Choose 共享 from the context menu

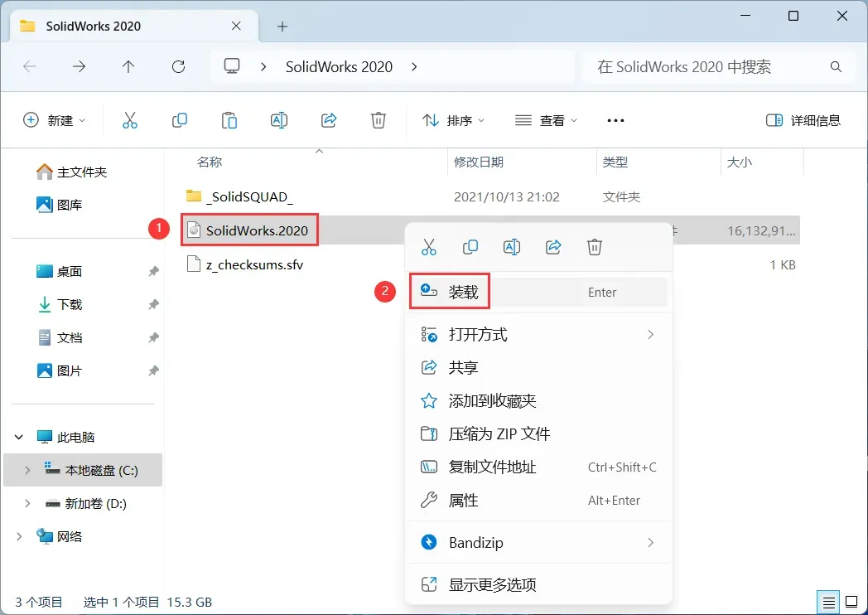[x=538, y=367]
